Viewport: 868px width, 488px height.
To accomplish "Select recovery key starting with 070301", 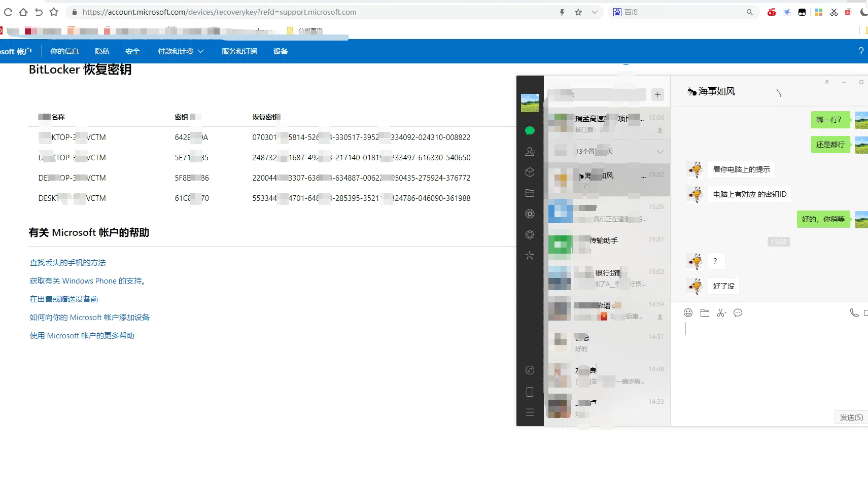I will (x=361, y=137).
